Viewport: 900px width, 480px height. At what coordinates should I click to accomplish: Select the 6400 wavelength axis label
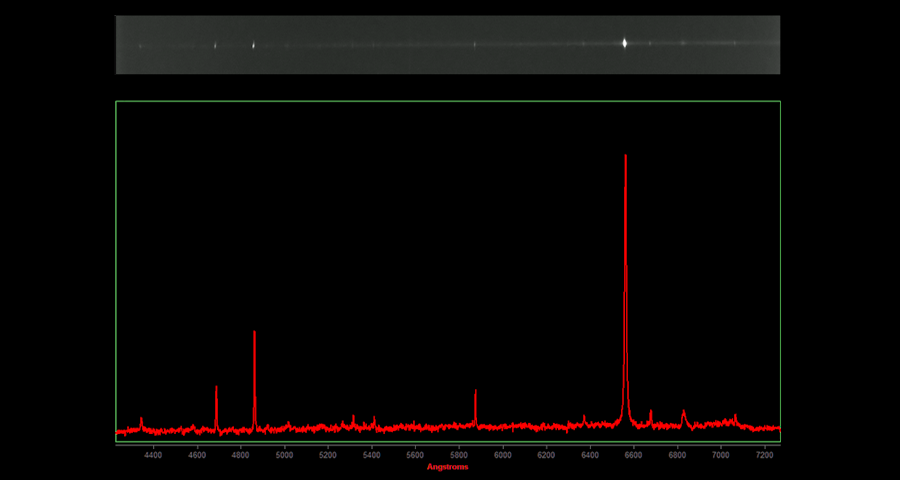(589, 455)
